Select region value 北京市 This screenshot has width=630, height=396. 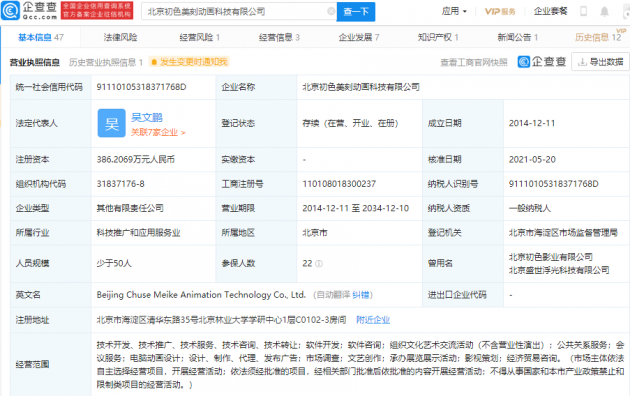point(315,233)
